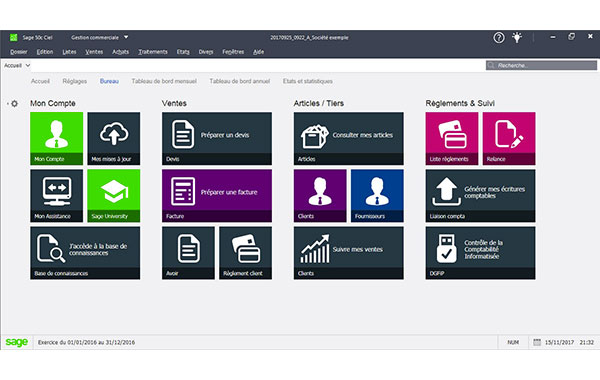Click Générer mes écritures comptables tile

481,196
